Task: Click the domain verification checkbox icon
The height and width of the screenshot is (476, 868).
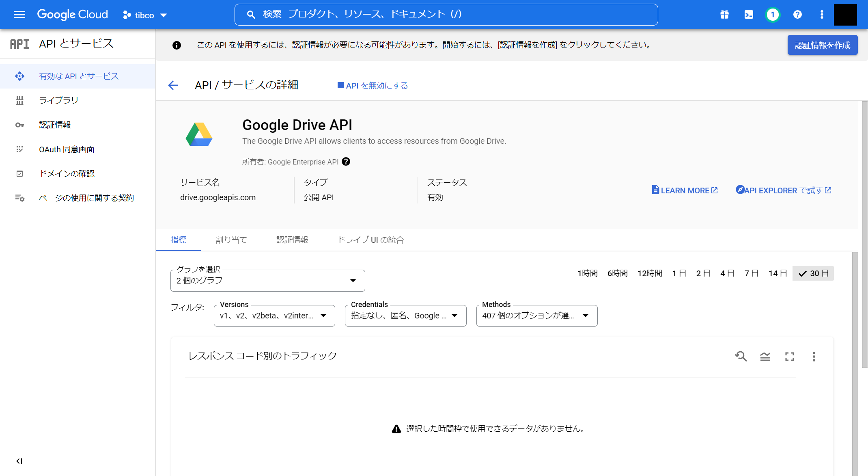Action: coord(19,173)
